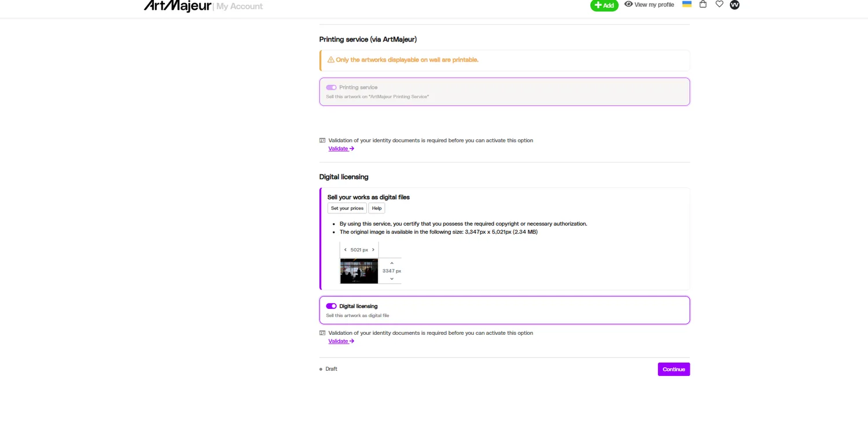Click the "Printing service (via ArtMajeur)" heading
Screen dimensions: 868x421
(x=368, y=39)
